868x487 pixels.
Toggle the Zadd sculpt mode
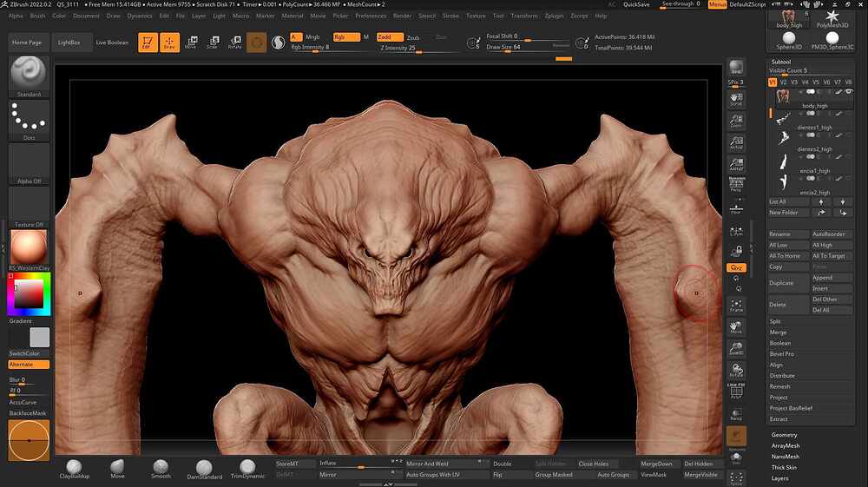(x=390, y=37)
